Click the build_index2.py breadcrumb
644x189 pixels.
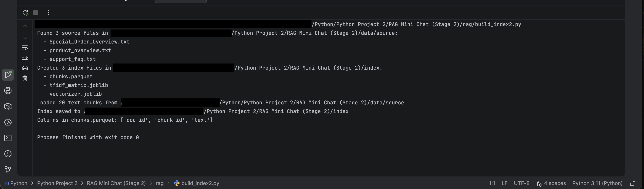click(200, 183)
